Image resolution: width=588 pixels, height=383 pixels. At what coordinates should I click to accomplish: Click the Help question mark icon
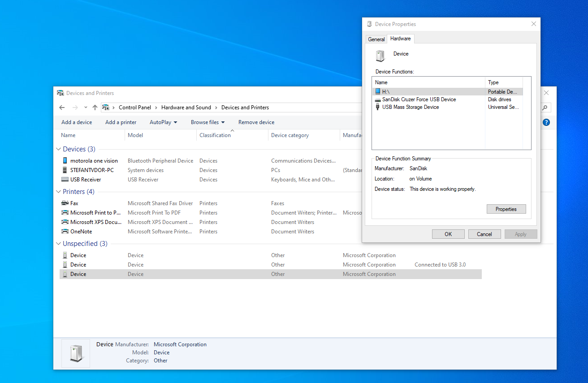pos(546,122)
